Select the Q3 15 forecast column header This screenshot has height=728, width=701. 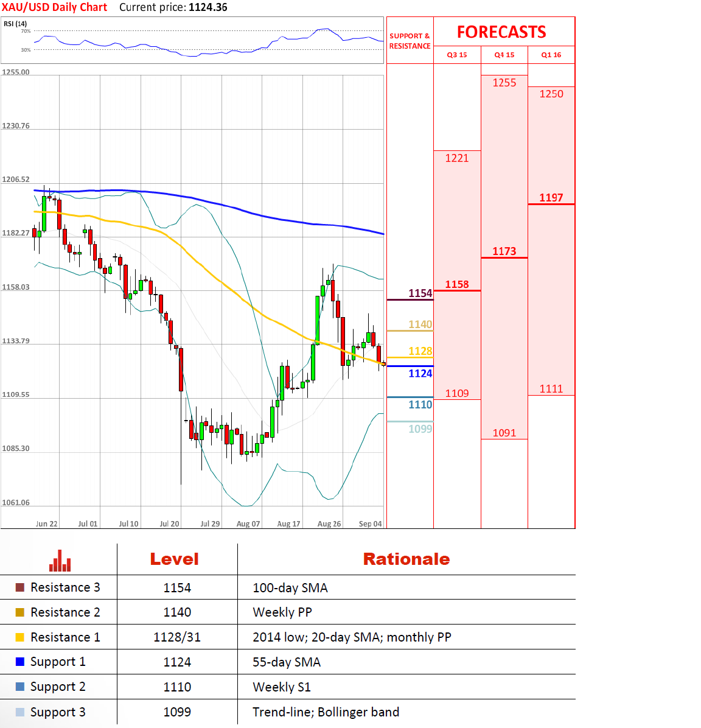pyautogui.click(x=457, y=55)
